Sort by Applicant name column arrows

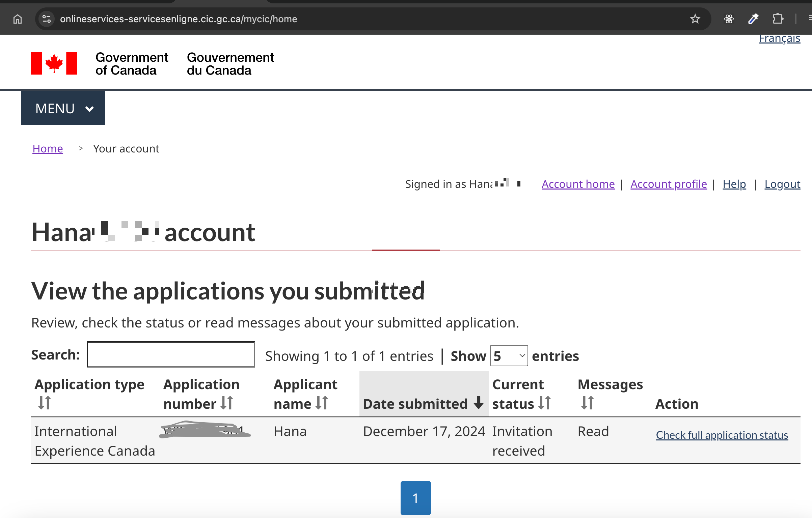pyautogui.click(x=322, y=403)
